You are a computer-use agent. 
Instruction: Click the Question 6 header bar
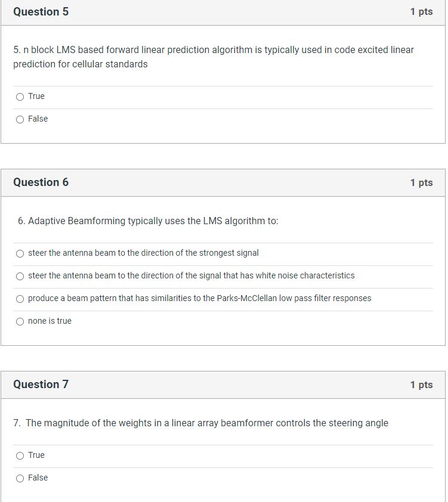click(224, 182)
